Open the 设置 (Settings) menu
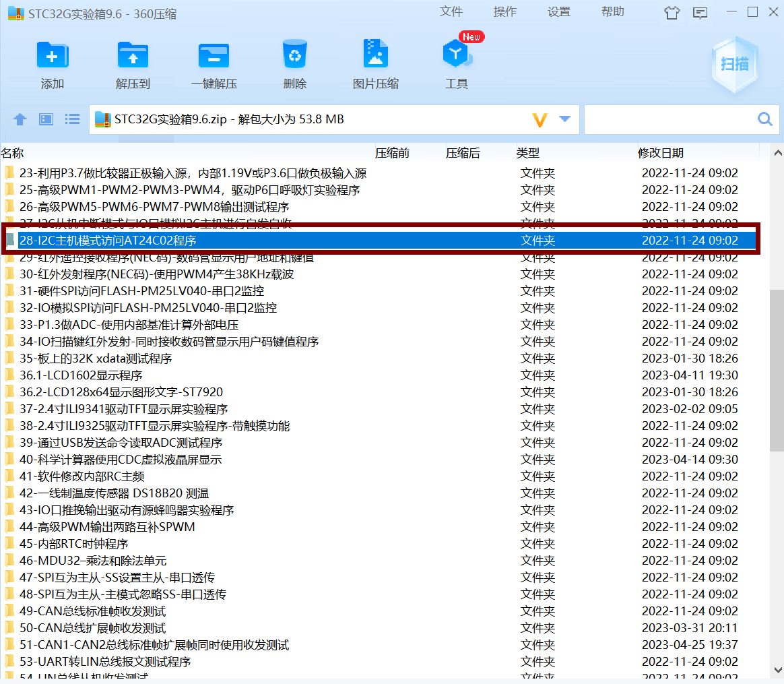Image resolution: width=784 pixels, height=684 pixels. [559, 11]
